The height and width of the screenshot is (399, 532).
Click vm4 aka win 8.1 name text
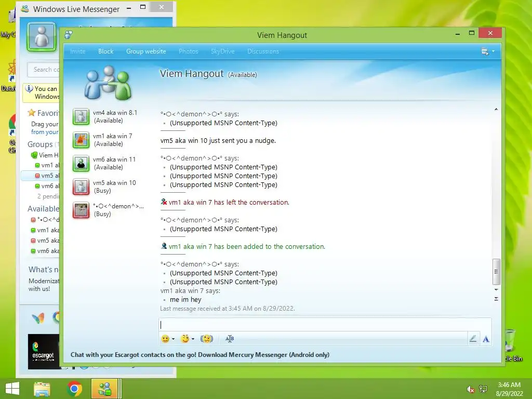pyautogui.click(x=115, y=113)
